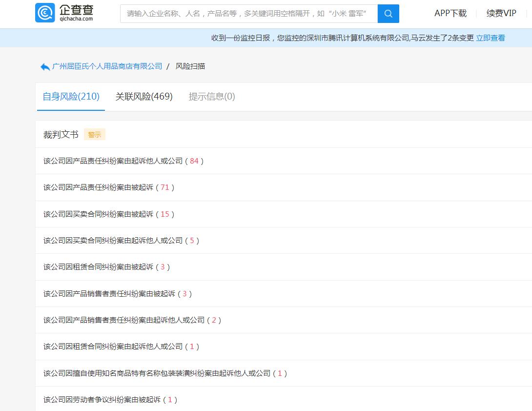Viewport: 532px width, 411px height.
Task: Open the product liability defendant cases (71) row
Action: [x=107, y=187]
